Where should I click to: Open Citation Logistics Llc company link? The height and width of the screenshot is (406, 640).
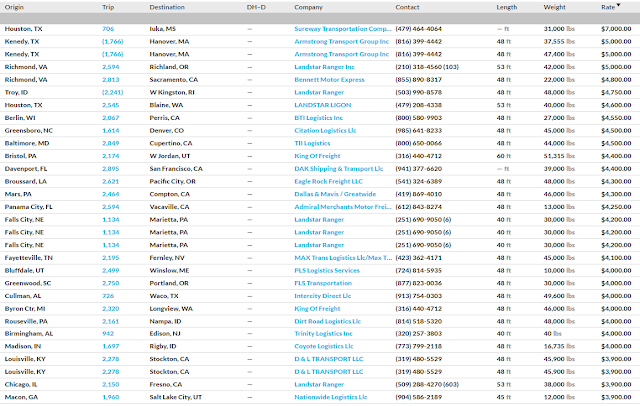coord(325,131)
